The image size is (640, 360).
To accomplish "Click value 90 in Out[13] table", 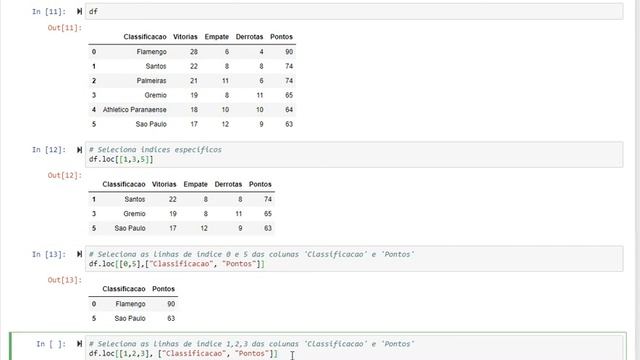I will point(171,304).
